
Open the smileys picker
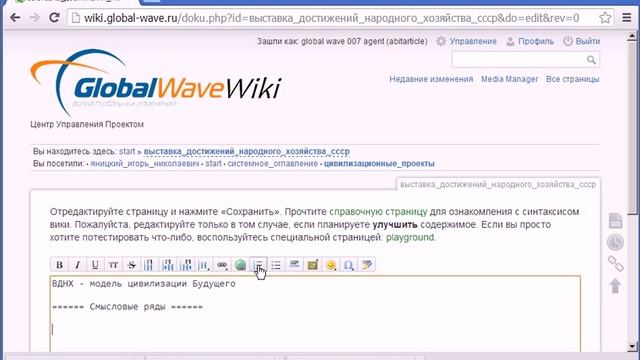(x=330, y=265)
